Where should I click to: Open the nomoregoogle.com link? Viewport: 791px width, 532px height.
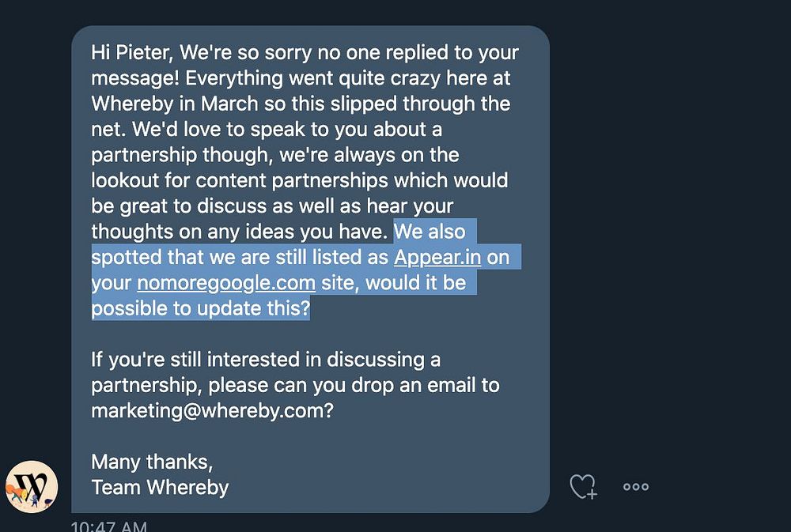(226, 282)
